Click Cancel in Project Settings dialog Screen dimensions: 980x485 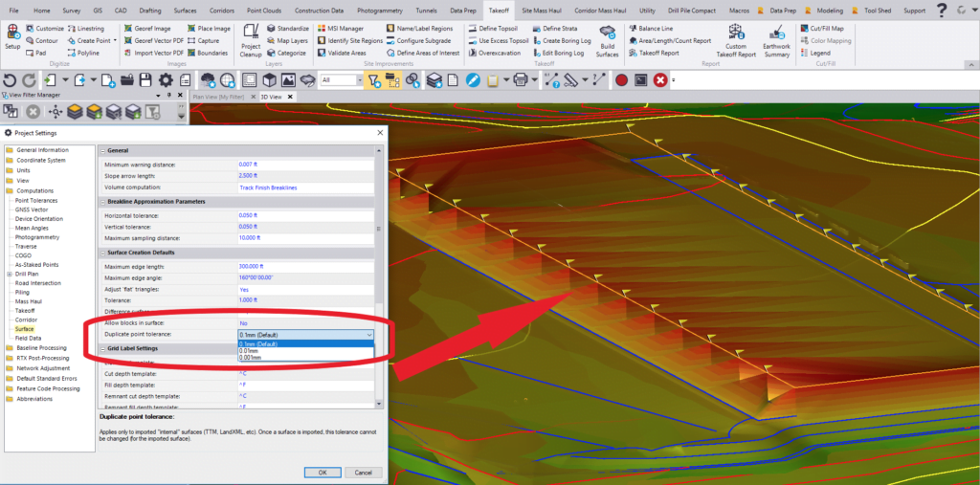point(363,473)
